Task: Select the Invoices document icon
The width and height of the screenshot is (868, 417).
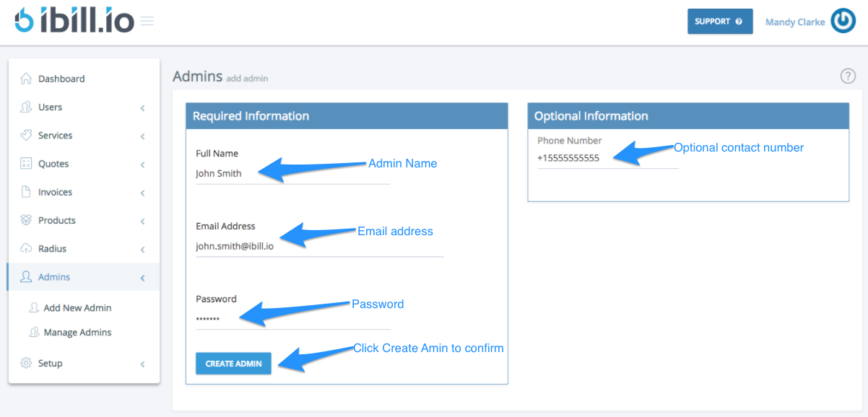Action: click(x=25, y=191)
